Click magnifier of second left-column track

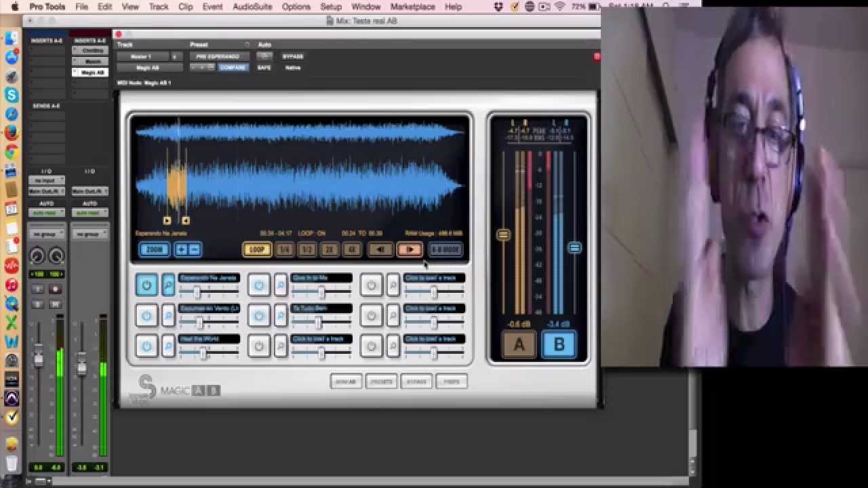(168, 316)
